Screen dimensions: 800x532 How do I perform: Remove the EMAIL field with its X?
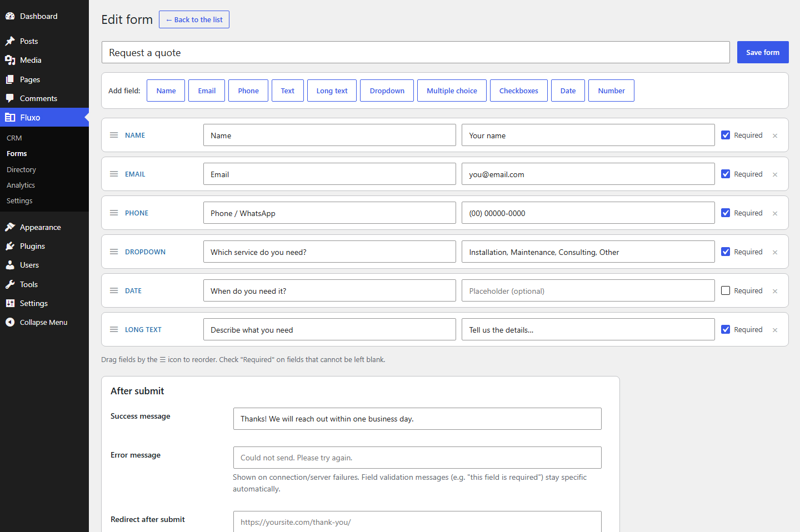(x=775, y=174)
